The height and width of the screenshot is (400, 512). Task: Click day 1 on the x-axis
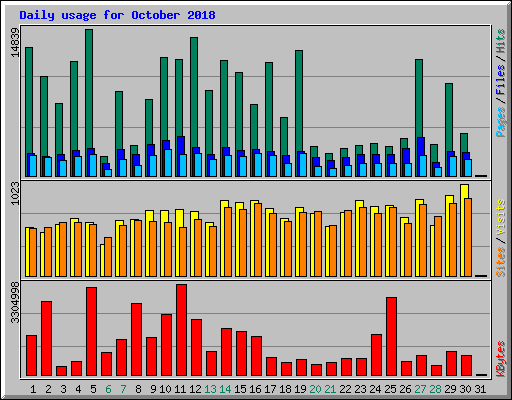(x=33, y=389)
